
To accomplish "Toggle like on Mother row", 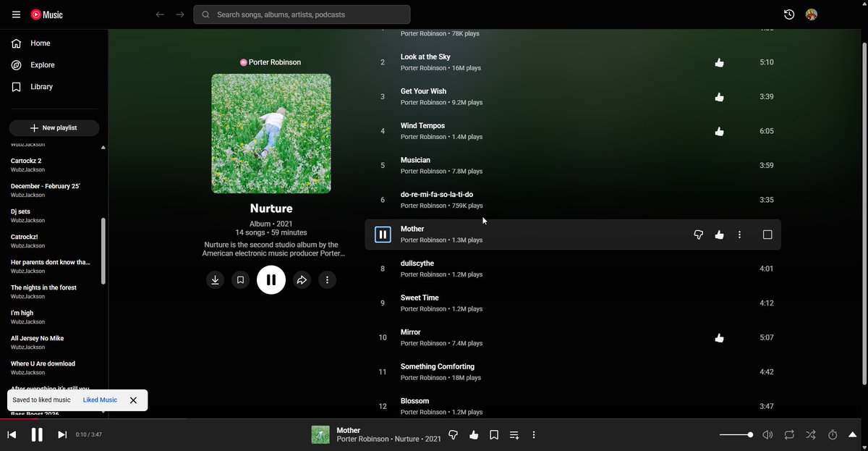I will (719, 235).
